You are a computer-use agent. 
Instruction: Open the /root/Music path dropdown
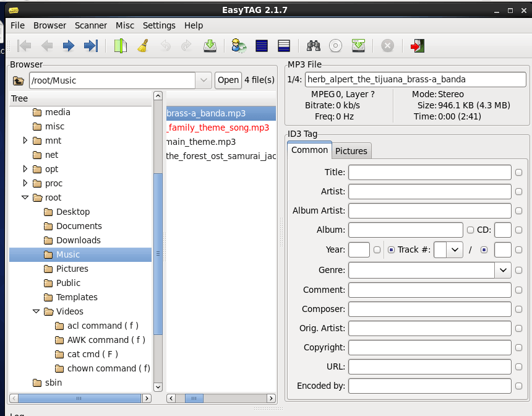pyautogui.click(x=204, y=80)
